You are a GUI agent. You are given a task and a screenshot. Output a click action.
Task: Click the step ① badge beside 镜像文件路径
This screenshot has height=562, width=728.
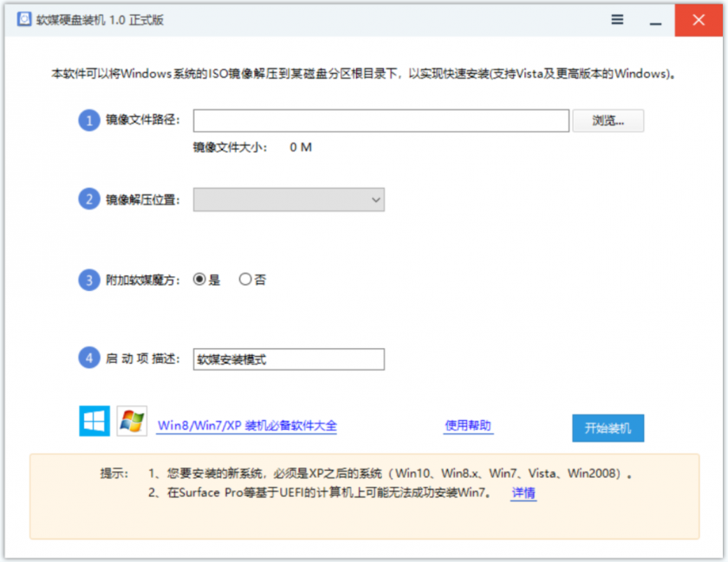click(x=89, y=120)
